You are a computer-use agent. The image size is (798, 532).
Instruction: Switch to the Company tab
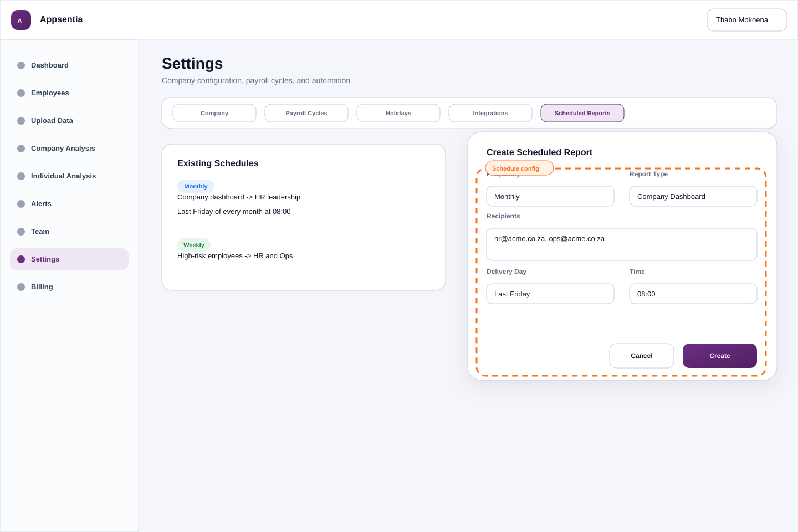click(214, 113)
